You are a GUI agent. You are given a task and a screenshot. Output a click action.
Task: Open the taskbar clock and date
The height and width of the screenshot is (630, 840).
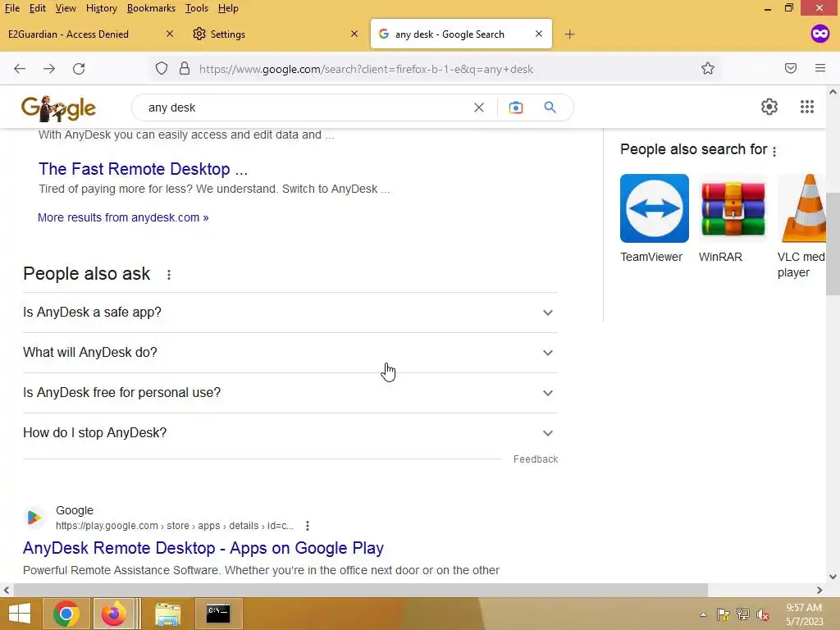pyautogui.click(x=804, y=614)
